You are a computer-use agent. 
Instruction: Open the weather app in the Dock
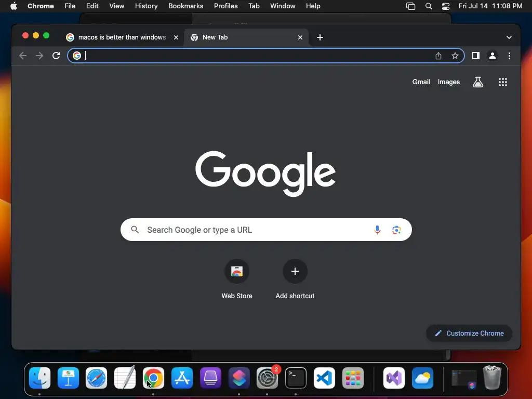(x=422, y=378)
